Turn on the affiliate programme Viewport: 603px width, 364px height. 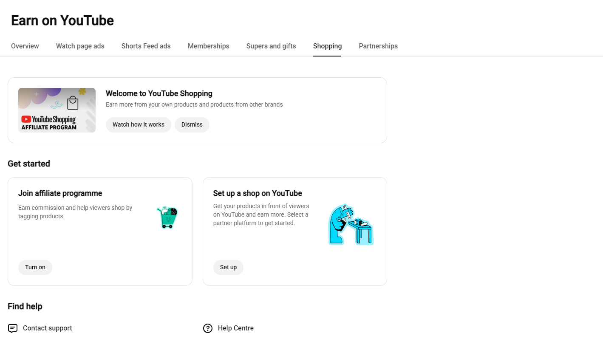pyautogui.click(x=35, y=267)
